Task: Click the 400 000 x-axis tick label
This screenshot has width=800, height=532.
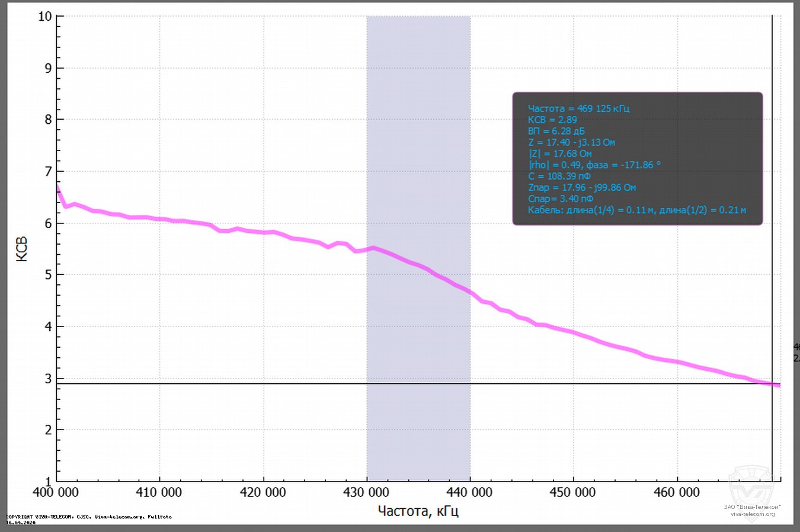Action: 55,492
